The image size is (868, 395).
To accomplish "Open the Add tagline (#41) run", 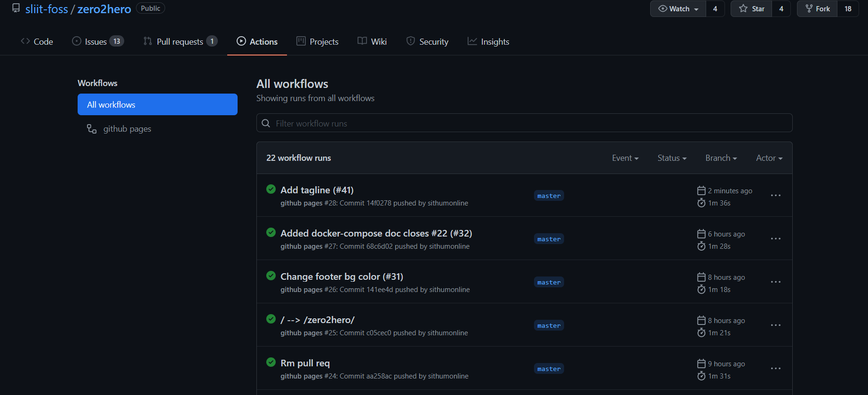I will point(317,190).
